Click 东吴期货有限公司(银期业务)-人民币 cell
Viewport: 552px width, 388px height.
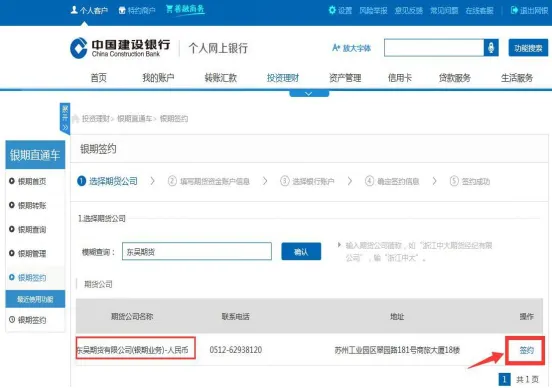[x=136, y=348]
